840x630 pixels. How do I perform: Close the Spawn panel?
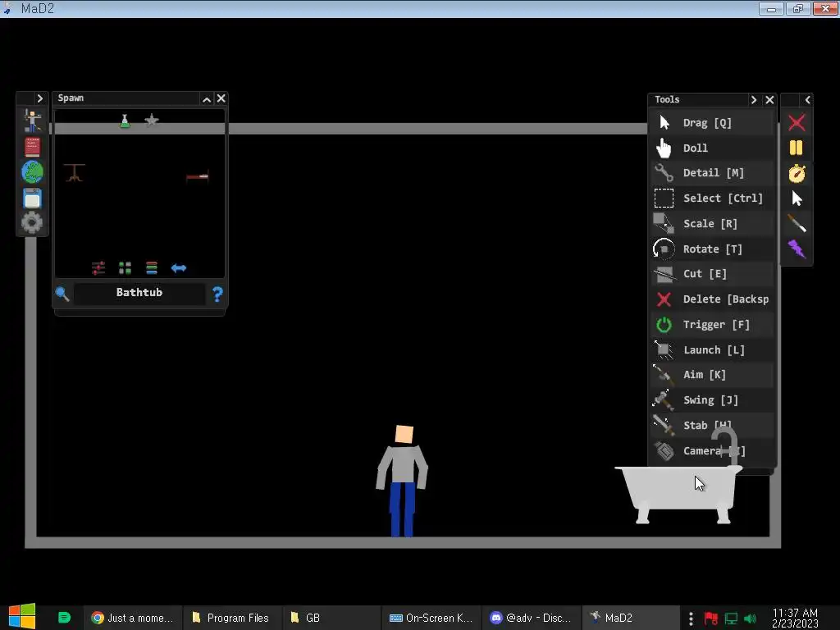pos(221,98)
